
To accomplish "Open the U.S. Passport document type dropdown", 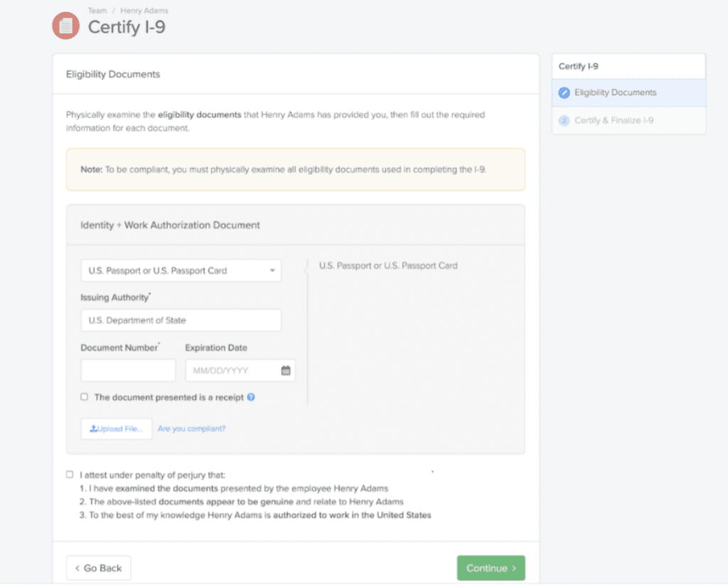I will 181,271.
